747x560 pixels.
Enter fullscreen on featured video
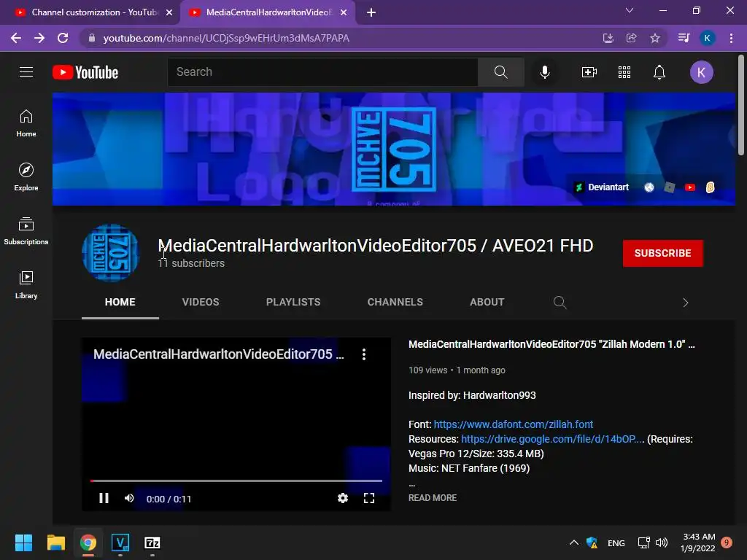[368, 498]
